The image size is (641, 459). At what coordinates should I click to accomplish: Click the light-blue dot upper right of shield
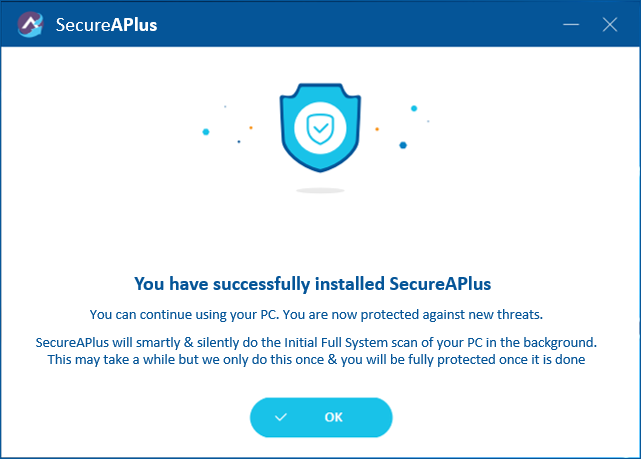click(413, 108)
